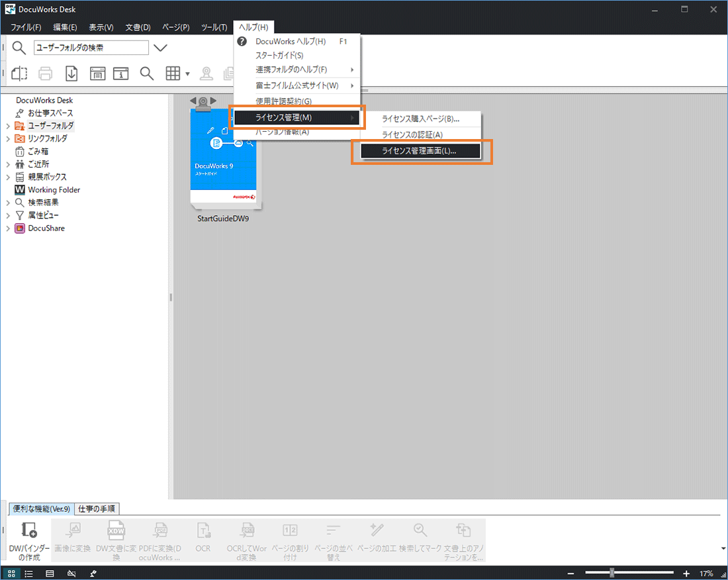Select Working Folder in the tree
Screen dimensions: 728x580
tap(54, 190)
